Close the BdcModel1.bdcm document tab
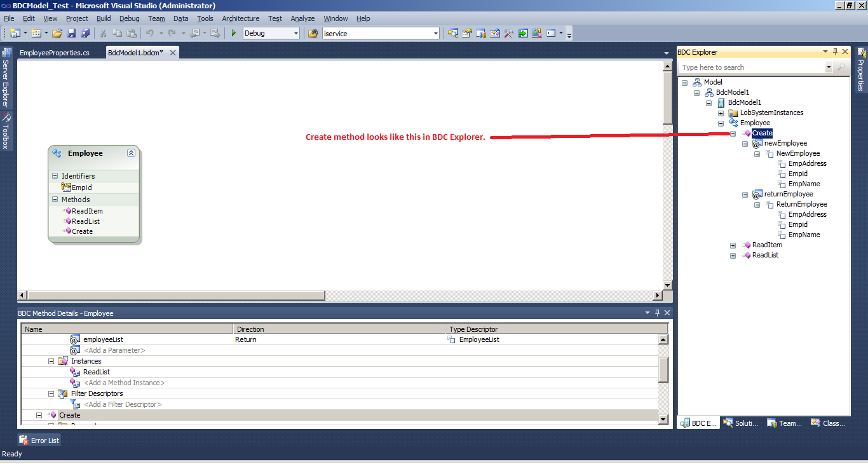The height and width of the screenshot is (464, 868). coord(172,53)
